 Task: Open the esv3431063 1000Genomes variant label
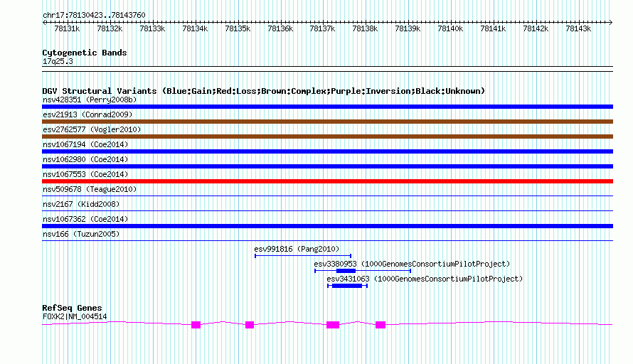425,279
